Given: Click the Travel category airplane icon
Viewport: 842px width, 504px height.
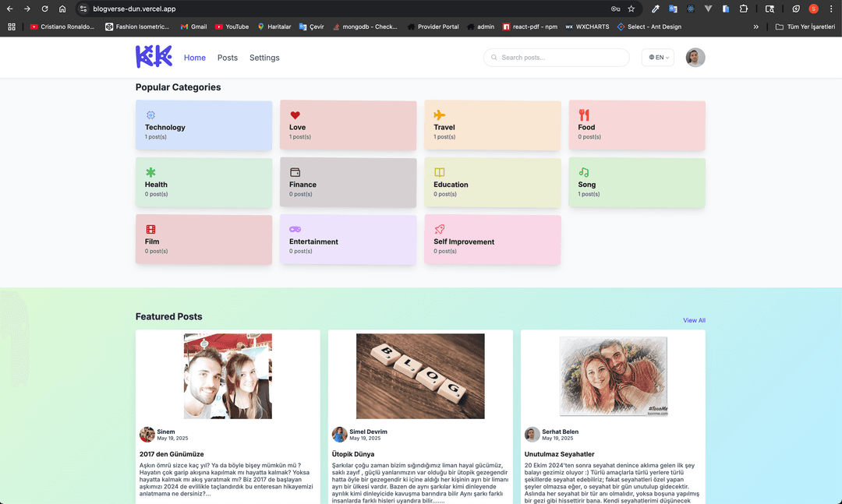Looking at the screenshot, I should click(440, 115).
